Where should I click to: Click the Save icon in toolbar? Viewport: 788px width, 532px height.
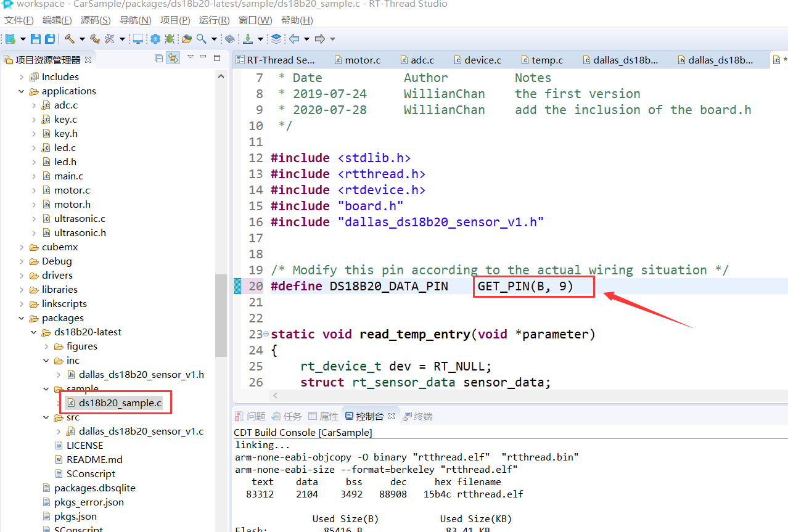[x=36, y=39]
